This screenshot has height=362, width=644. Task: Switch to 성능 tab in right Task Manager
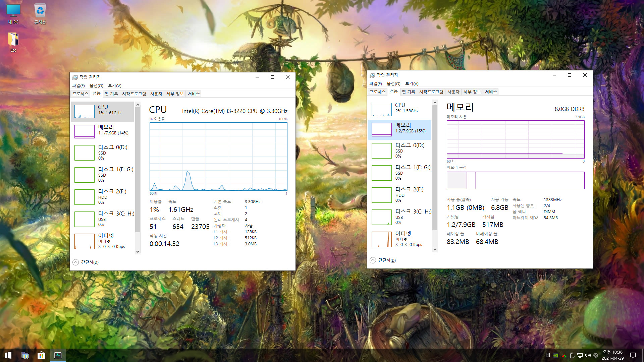394,92
